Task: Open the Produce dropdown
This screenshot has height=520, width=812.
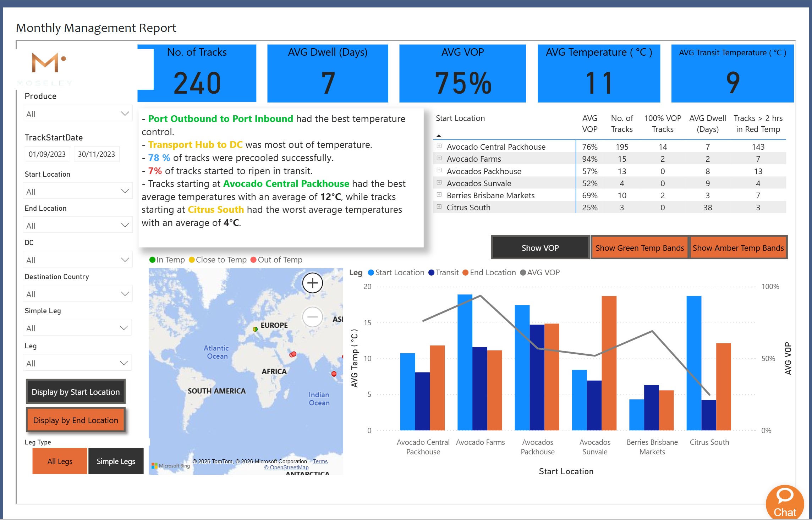Action: [x=78, y=114]
